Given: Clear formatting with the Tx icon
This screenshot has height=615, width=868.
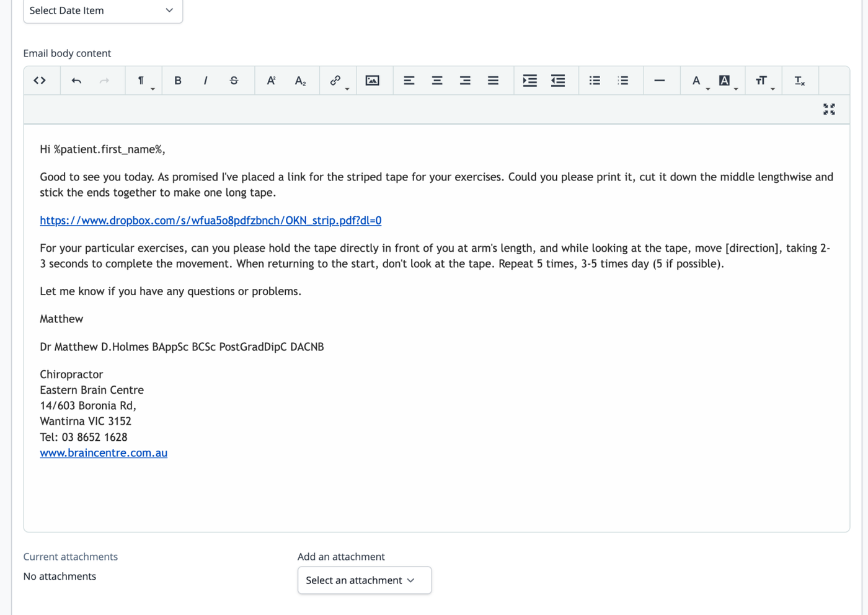Looking at the screenshot, I should (800, 81).
